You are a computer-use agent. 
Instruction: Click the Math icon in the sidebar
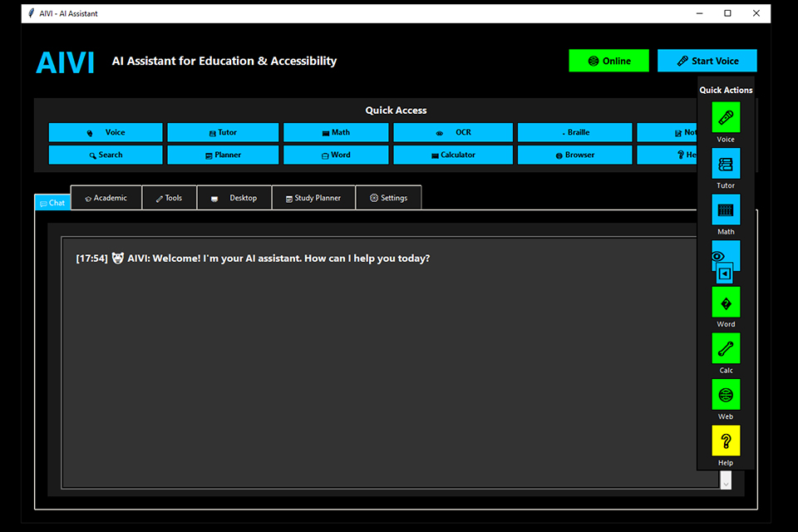(x=726, y=209)
